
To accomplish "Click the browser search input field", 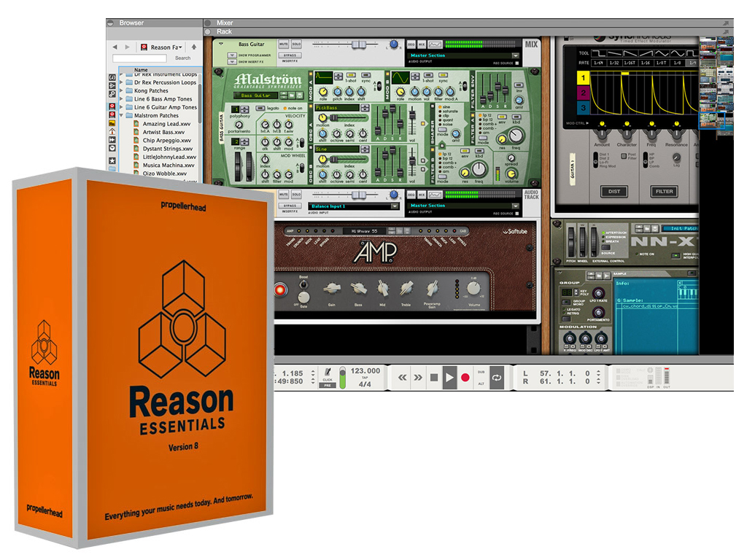I will tap(140, 58).
